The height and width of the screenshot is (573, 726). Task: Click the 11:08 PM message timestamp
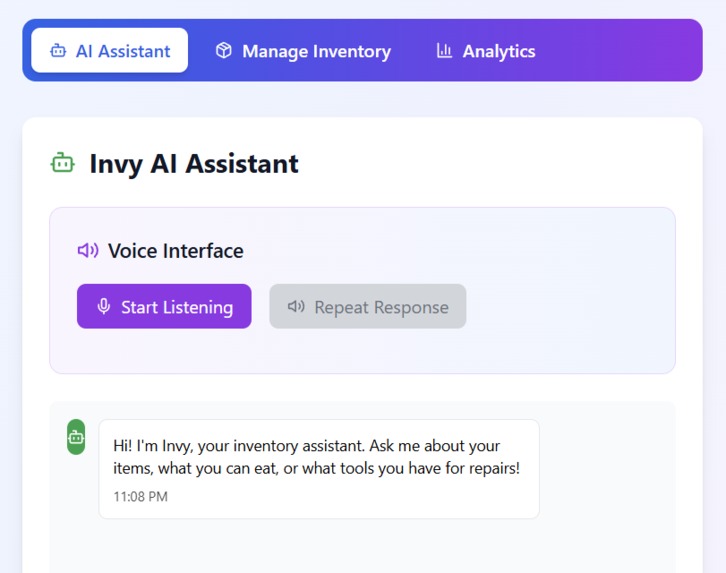(141, 497)
